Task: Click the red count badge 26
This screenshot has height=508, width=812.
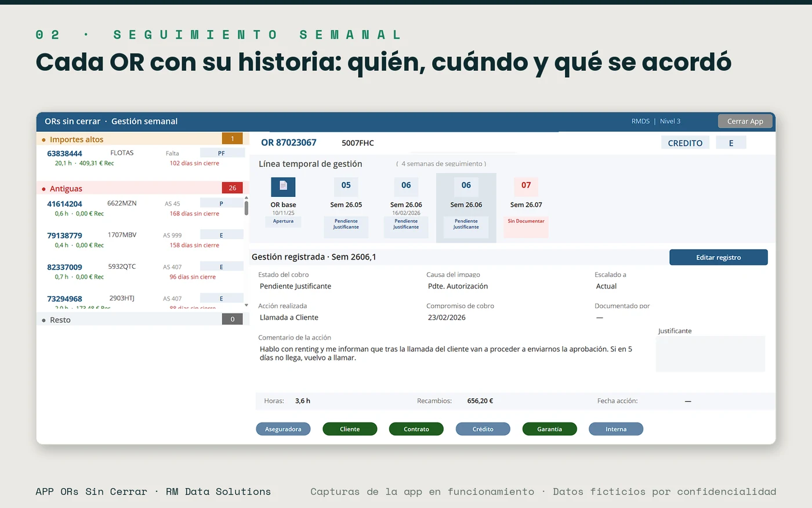Action: pos(233,188)
